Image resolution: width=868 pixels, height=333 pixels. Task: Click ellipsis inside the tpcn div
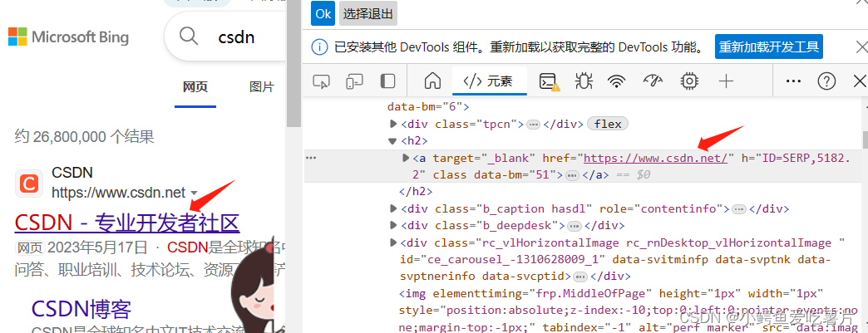(x=533, y=125)
